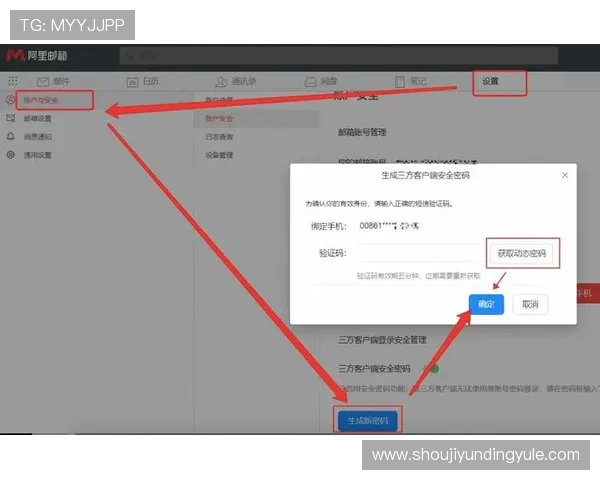This screenshot has width=600, height=480.
Task: Click the 邮箱账号管理 heading
Action: 362,132
